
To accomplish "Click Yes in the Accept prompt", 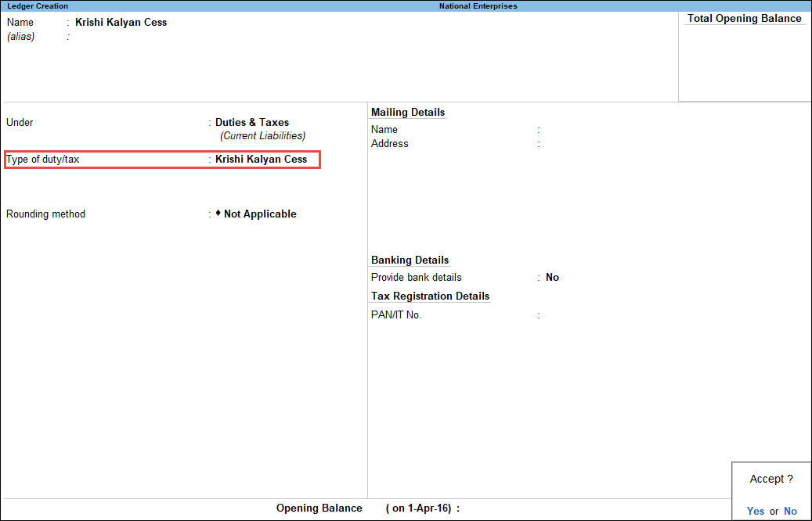I will pyautogui.click(x=756, y=511).
